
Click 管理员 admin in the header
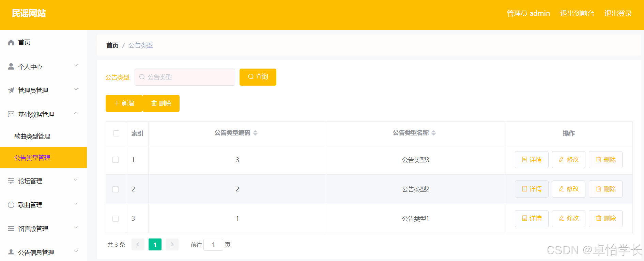(528, 13)
